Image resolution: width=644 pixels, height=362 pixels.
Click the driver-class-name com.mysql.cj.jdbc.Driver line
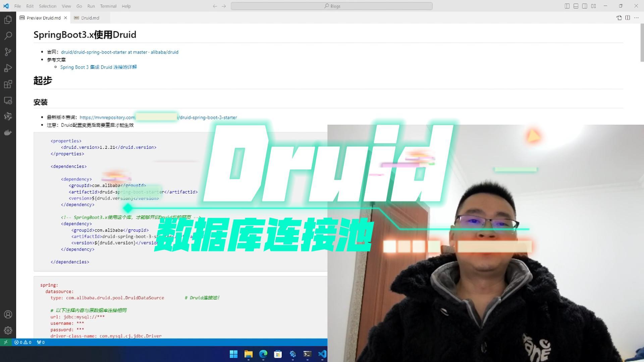[106, 336]
